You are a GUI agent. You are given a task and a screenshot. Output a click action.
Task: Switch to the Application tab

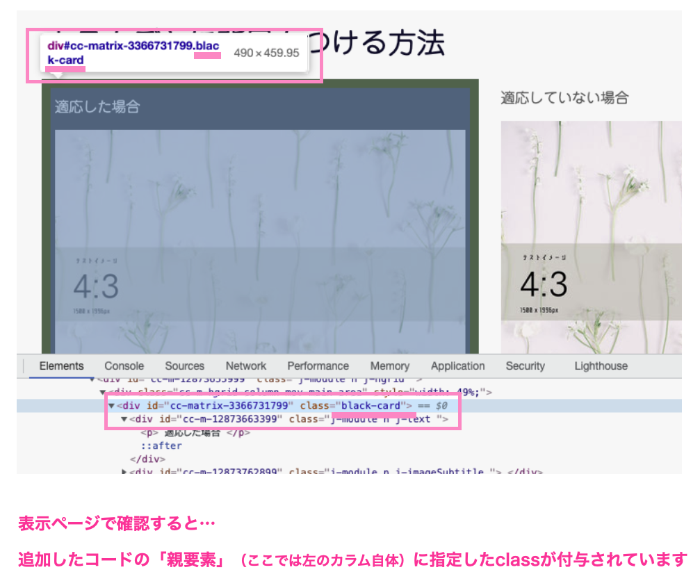tap(457, 366)
